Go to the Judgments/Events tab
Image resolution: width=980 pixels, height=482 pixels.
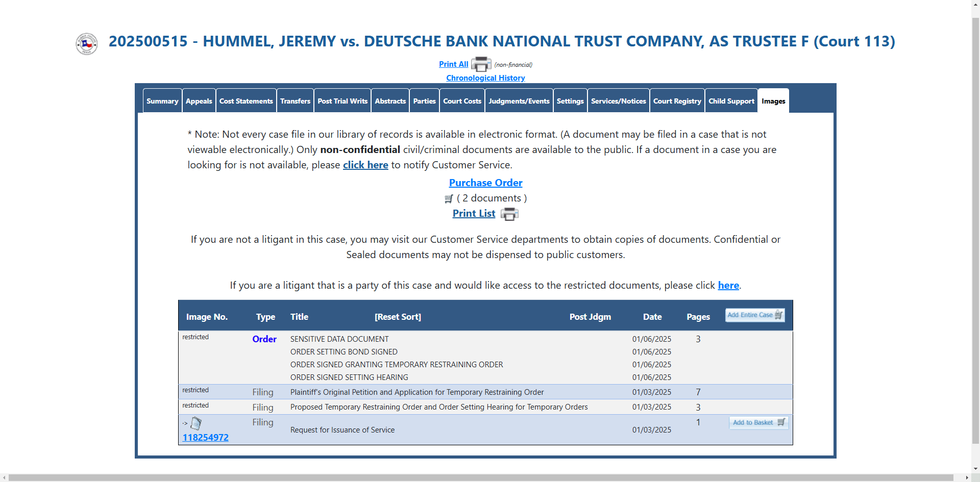point(519,101)
